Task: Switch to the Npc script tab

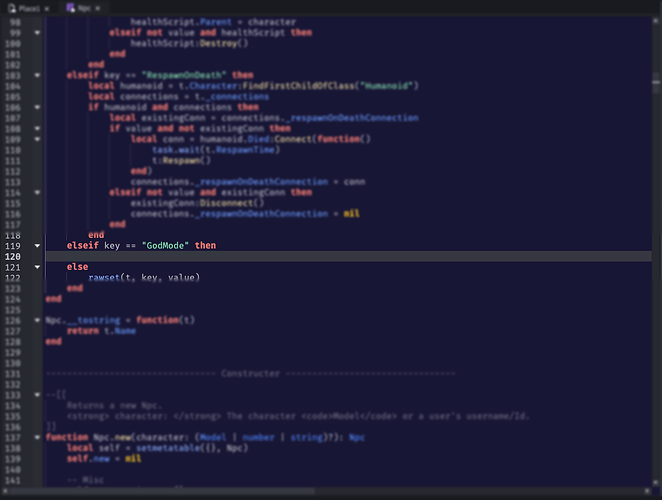Action: click(84, 8)
